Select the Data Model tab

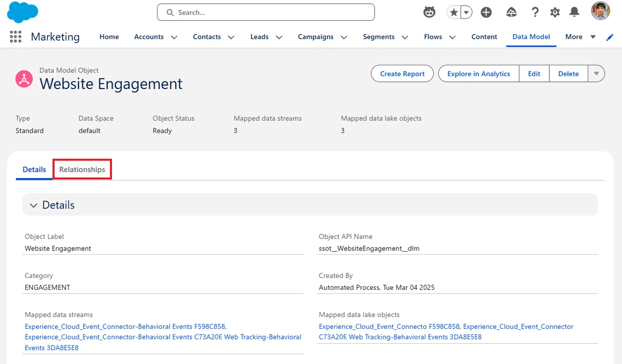tap(531, 37)
